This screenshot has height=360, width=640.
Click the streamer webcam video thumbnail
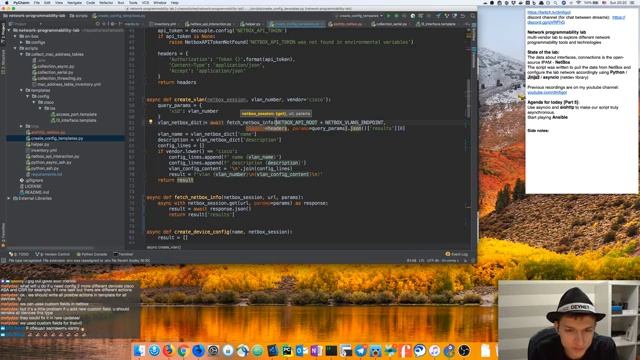569,320
